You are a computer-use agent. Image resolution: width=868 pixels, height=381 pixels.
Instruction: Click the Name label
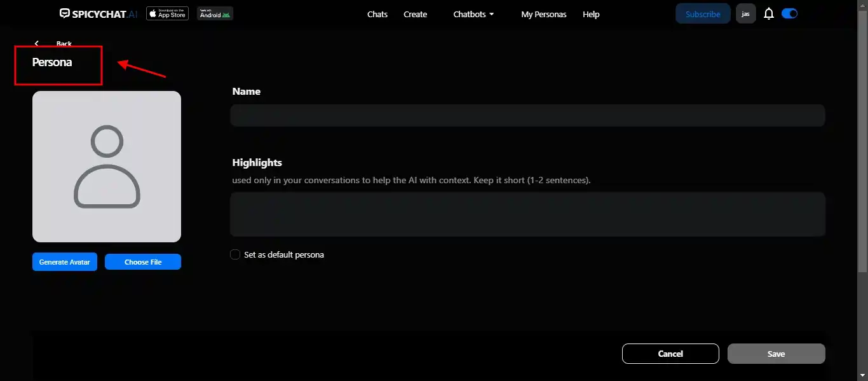(x=247, y=92)
